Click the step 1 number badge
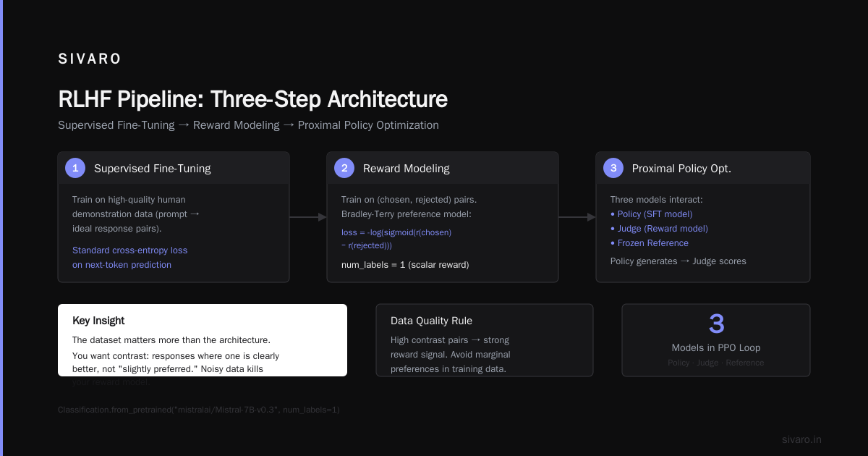The width and height of the screenshot is (868, 456). 75,168
